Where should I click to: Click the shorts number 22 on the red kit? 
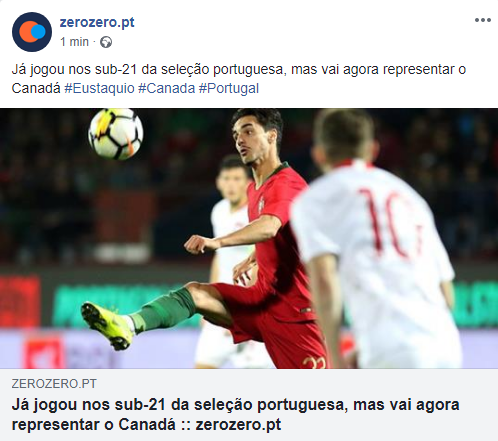tap(314, 363)
